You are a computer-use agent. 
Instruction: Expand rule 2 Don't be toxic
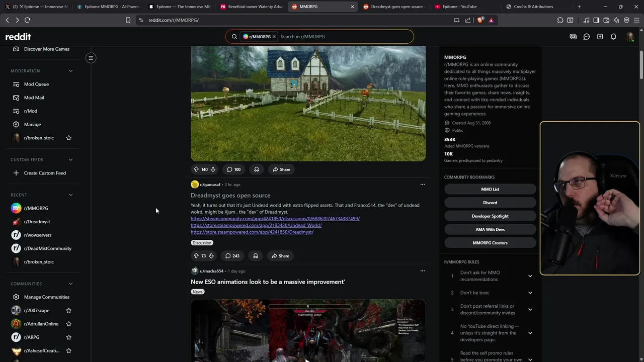(x=530, y=293)
